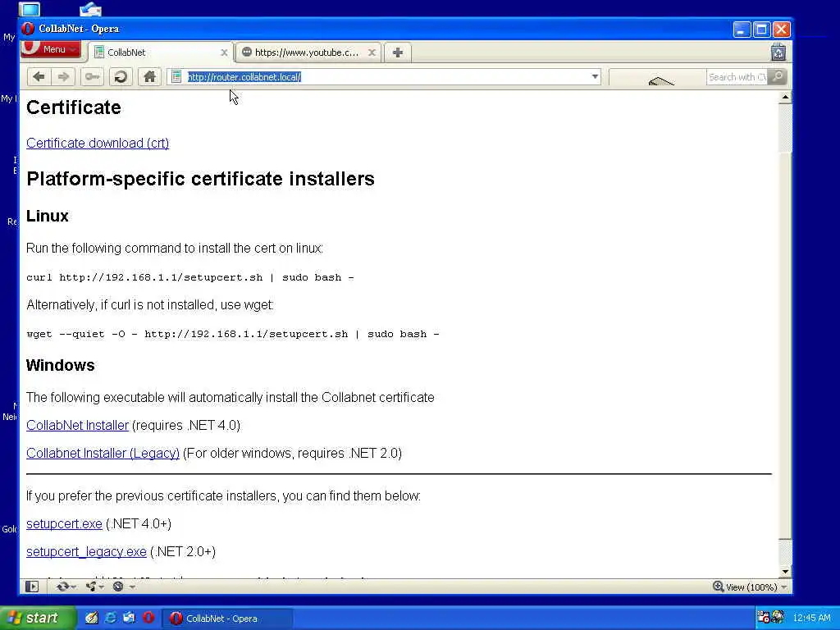Open the CollabNet Installer link
Image resolution: width=840 pixels, height=630 pixels.
coord(78,426)
